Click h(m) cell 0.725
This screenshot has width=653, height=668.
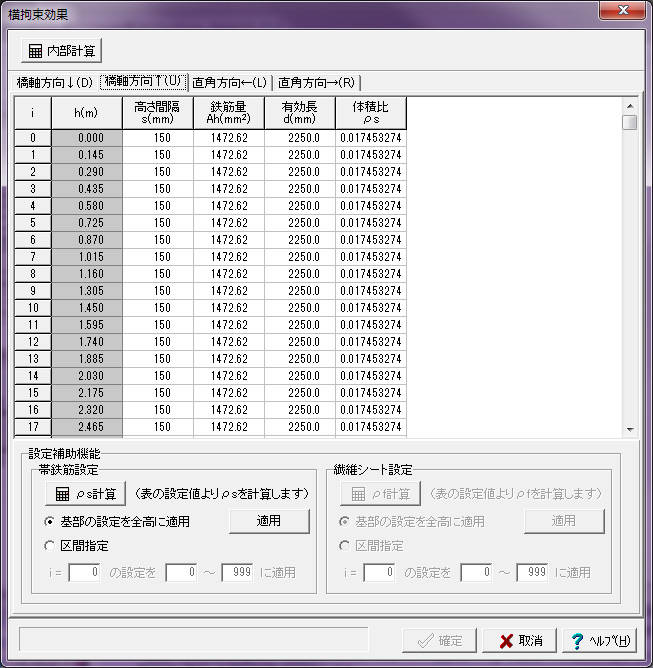point(87,223)
